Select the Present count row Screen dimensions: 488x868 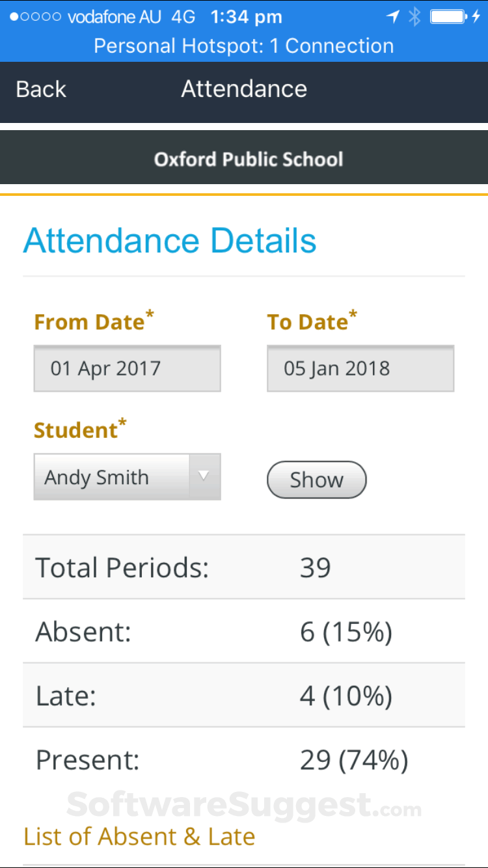(x=243, y=759)
